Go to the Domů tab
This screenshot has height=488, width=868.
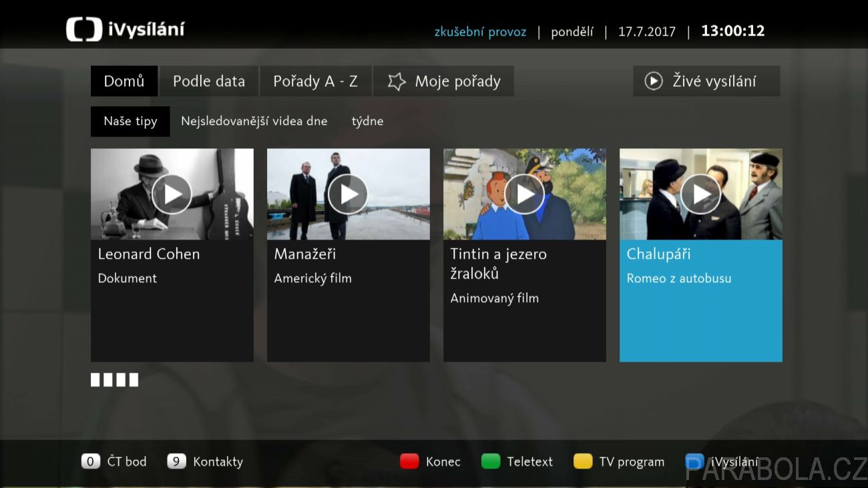(x=124, y=81)
